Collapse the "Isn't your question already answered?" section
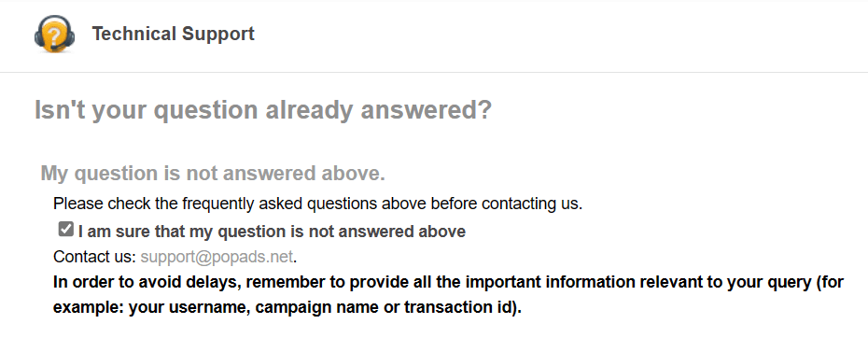 point(263,109)
